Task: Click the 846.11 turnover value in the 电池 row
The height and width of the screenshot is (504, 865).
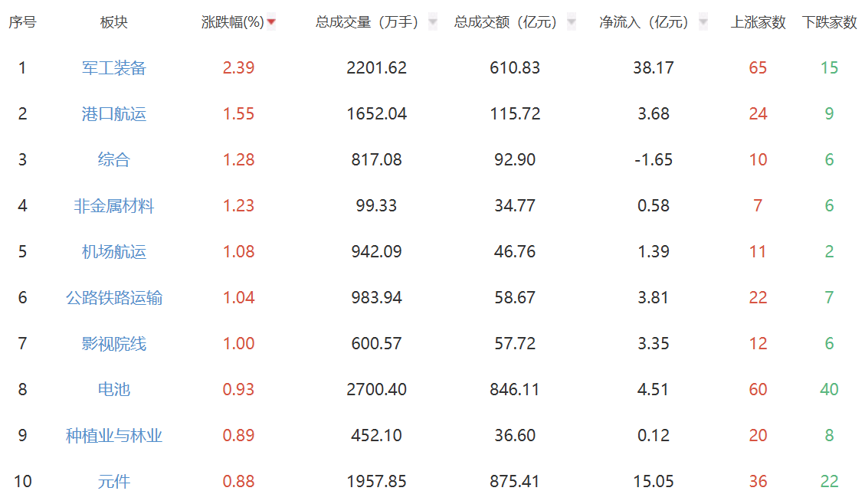Action: 515,390
